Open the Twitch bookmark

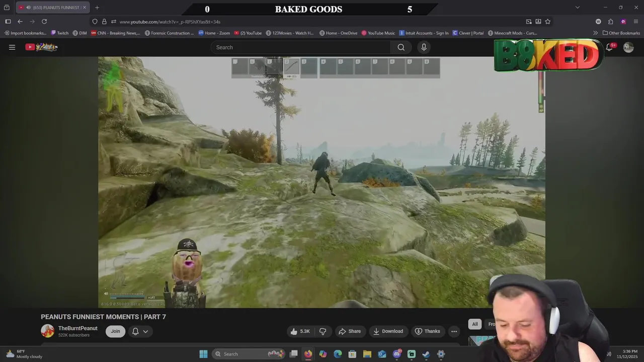pyautogui.click(x=59, y=33)
